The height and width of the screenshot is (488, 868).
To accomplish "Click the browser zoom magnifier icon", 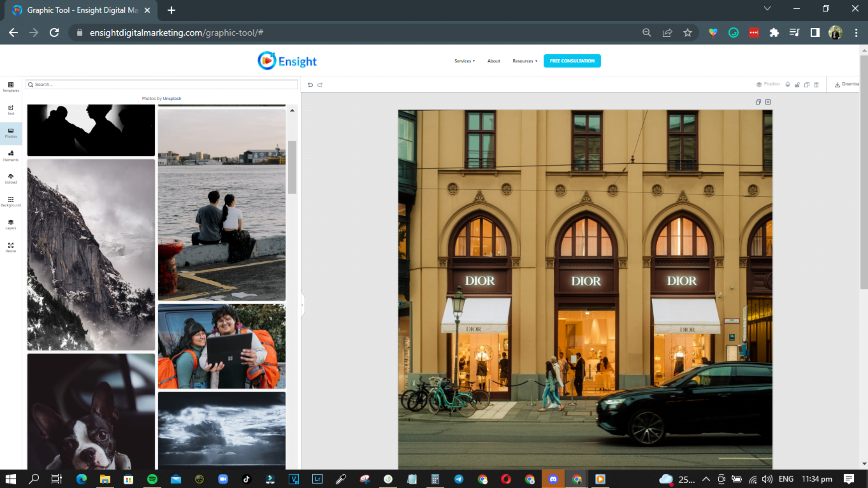I will pos(646,33).
